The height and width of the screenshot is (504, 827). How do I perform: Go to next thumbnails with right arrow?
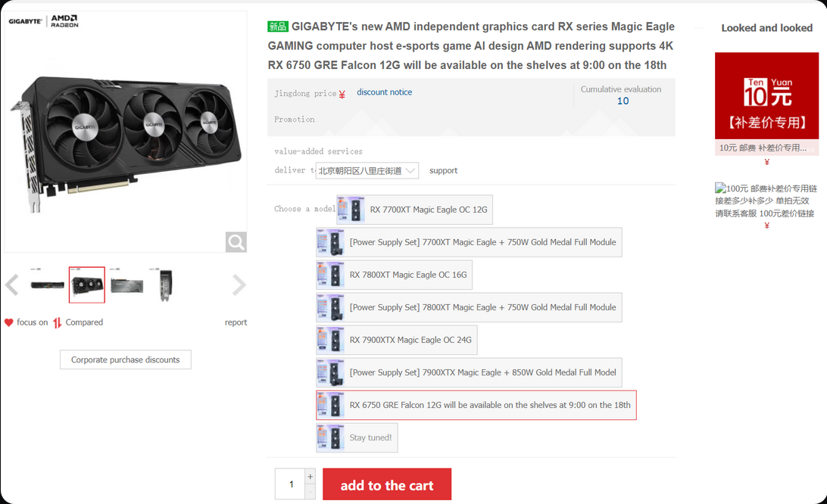[239, 285]
